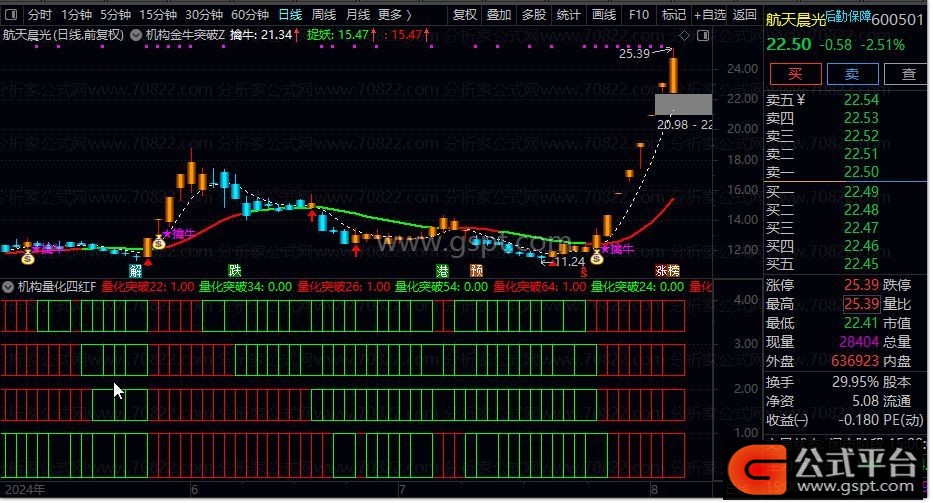
Task: Click the red S marker near 11.24 low
Action: (x=584, y=272)
